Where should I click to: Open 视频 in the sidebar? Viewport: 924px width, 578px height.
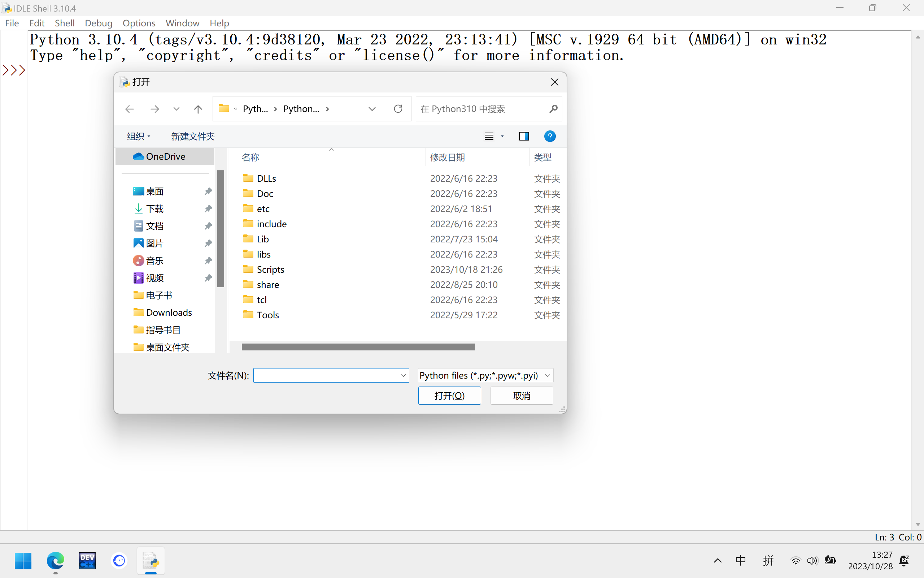[x=154, y=278]
